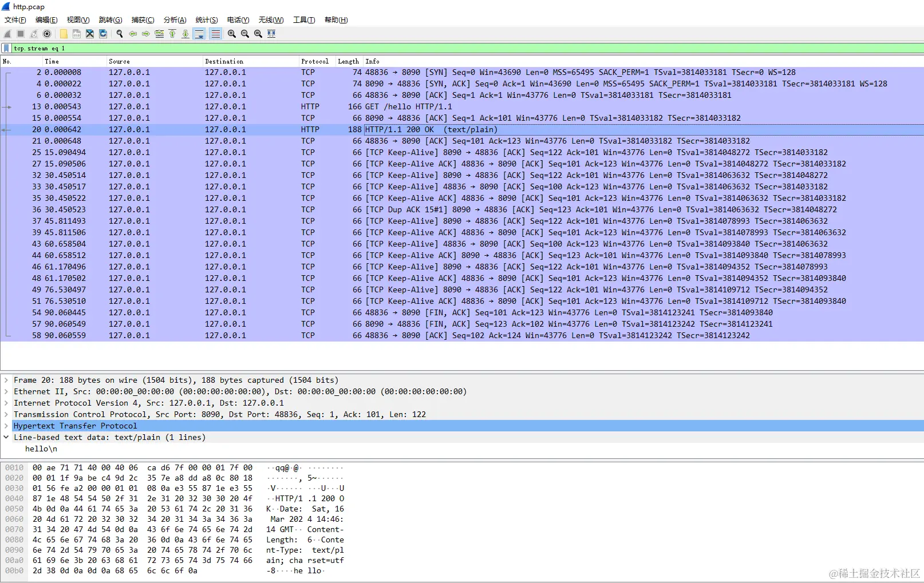Sort packets by the Source column
The width and height of the screenshot is (924, 583).
[155, 61]
